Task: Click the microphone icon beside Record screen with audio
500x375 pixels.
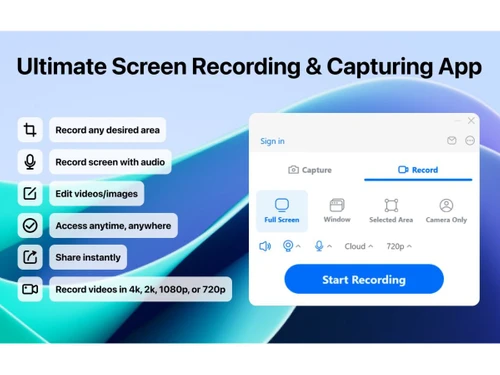Action: [x=30, y=162]
